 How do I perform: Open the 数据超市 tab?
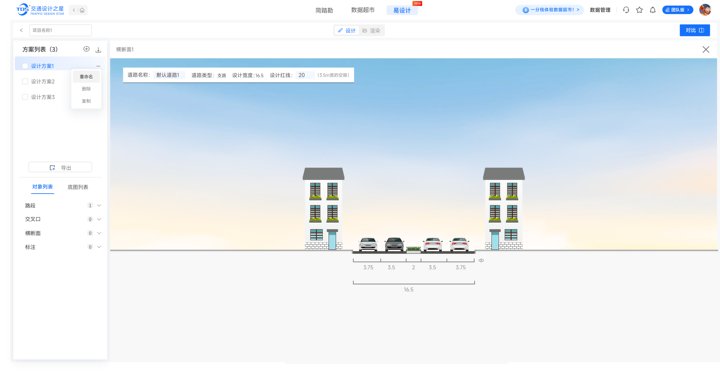pyautogui.click(x=363, y=10)
